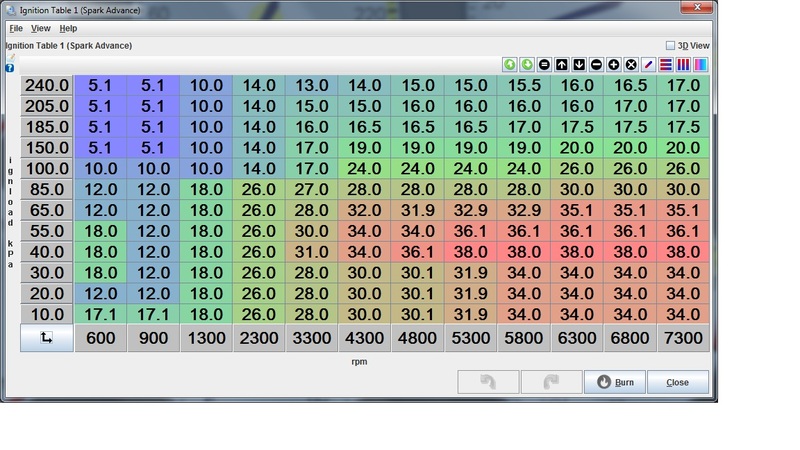800x450 pixels.
Task: Select cell 27.0 in the 85.0 row
Action: point(312,189)
